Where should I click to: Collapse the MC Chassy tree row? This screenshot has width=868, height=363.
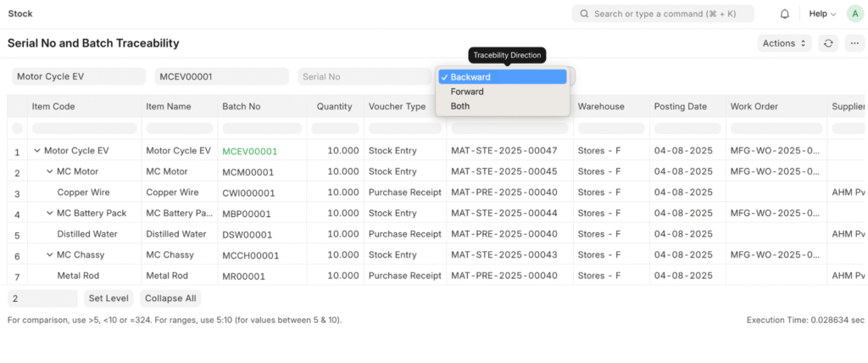pos(49,254)
